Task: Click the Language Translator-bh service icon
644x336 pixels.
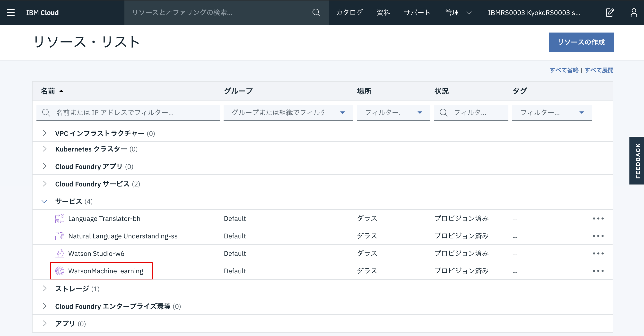Action: coord(60,218)
